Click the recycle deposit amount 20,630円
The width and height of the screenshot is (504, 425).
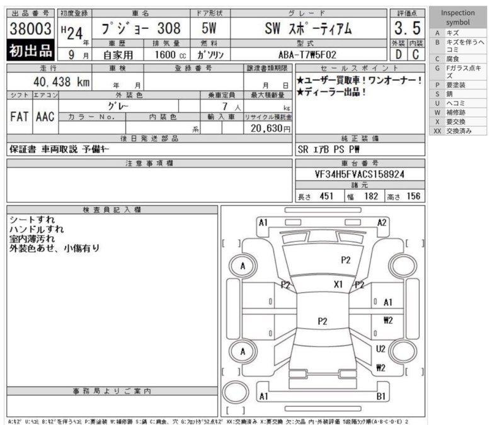click(269, 128)
